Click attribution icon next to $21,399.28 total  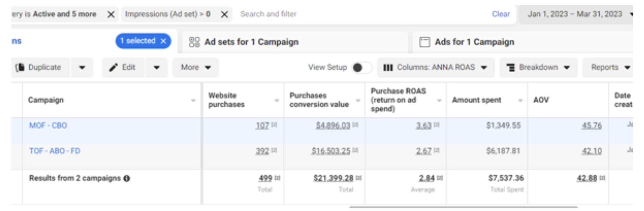pos(359,178)
